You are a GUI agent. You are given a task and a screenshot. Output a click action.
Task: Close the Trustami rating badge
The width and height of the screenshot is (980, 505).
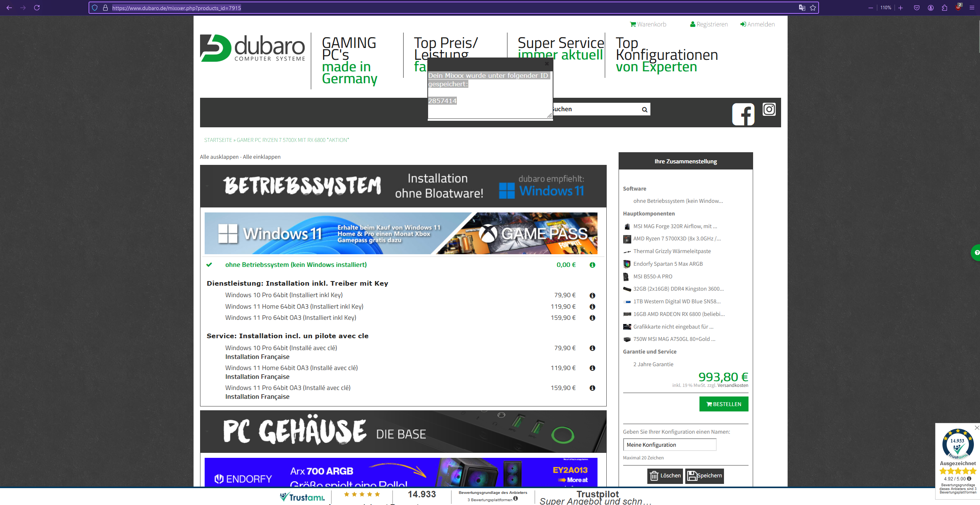(977, 428)
